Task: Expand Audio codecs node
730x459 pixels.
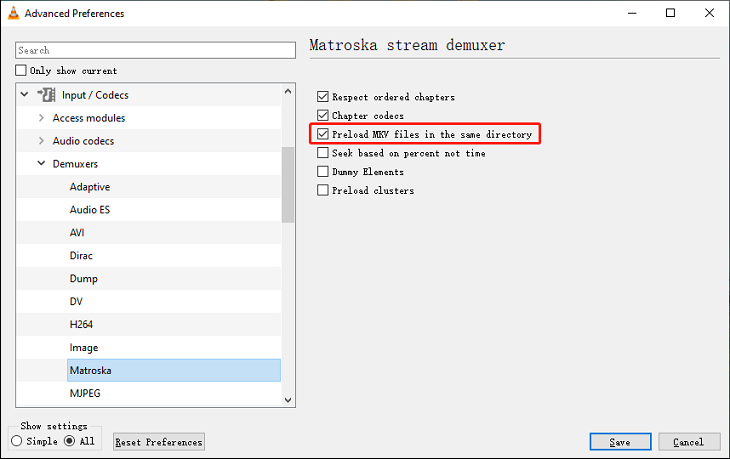Action: click(41, 141)
